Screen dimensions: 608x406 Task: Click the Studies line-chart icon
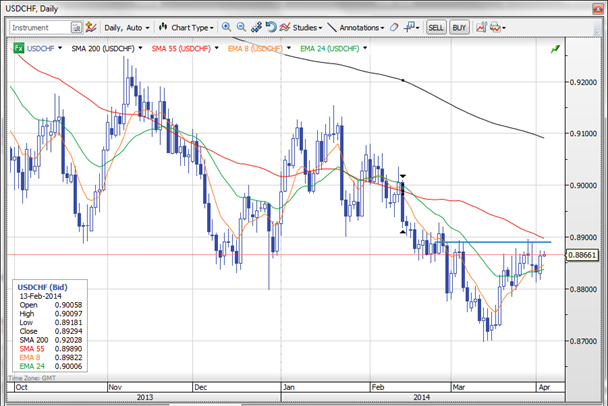[x=285, y=27]
